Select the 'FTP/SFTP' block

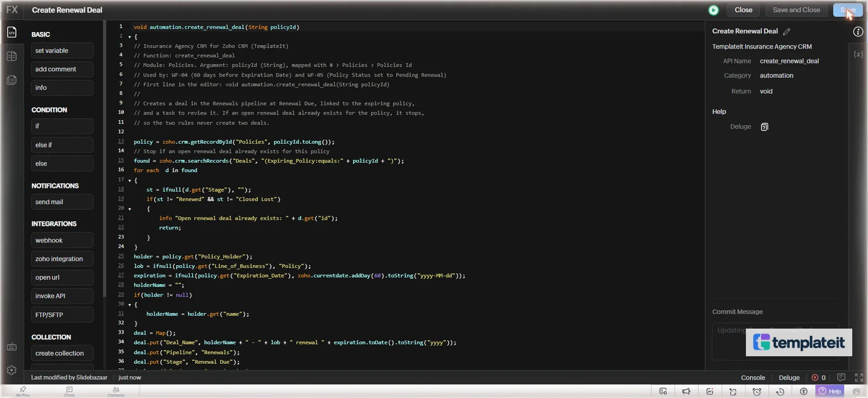[x=62, y=315]
